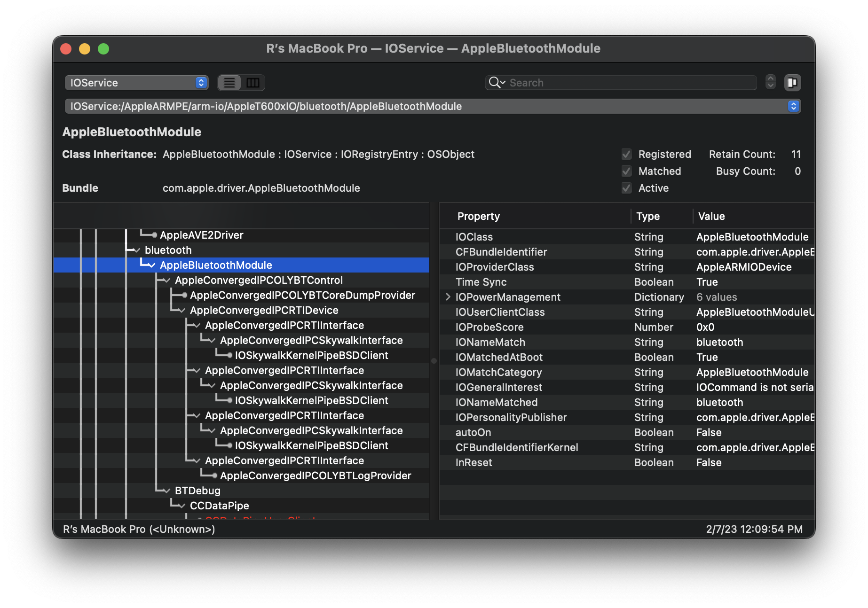
Task: Select the CCDataPipe tree entry
Action: (x=220, y=506)
